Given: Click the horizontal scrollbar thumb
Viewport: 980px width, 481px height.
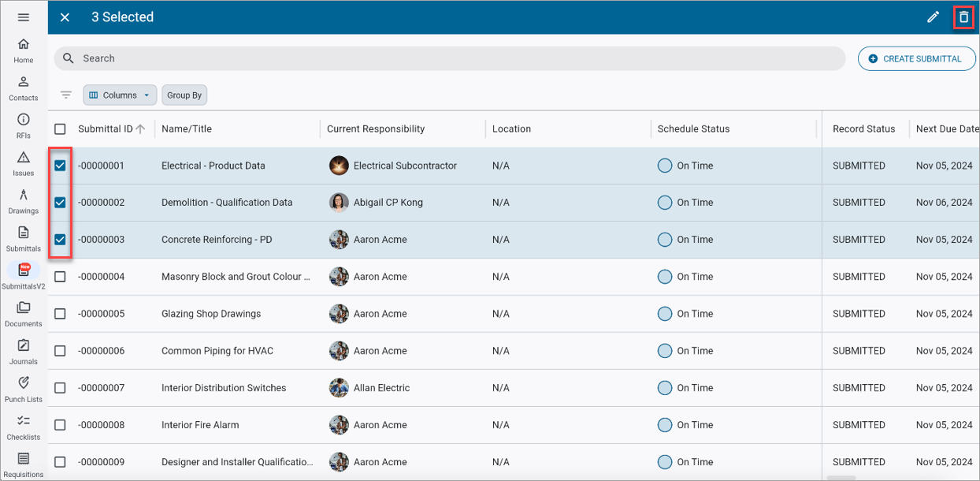Looking at the screenshot, I should pyautogui.click(x=841, y=478).
